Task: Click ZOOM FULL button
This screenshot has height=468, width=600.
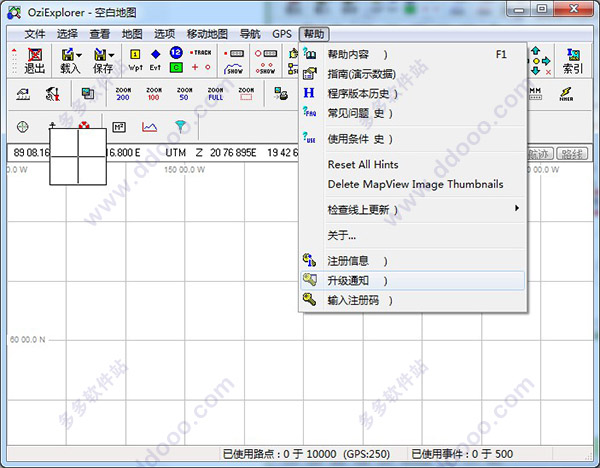Action: click(x=215, y=94)
